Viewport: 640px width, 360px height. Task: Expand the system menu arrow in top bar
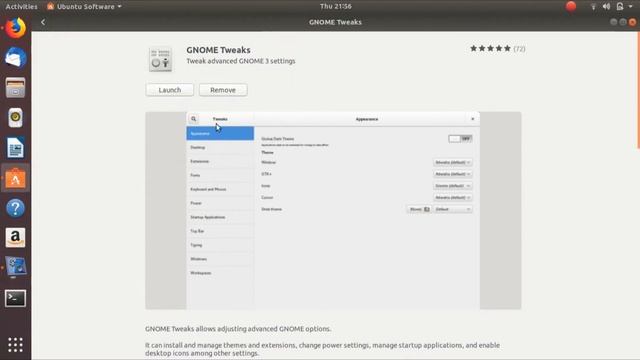point(631,7)
